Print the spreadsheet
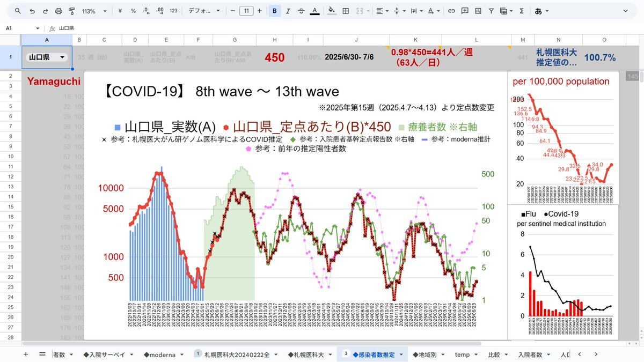The image size is (644, 362). 58,11
